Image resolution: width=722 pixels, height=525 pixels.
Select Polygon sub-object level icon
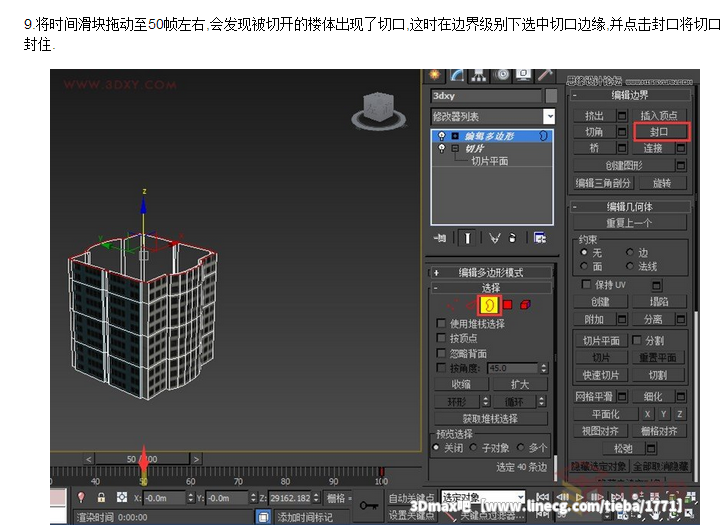(507, 304)
